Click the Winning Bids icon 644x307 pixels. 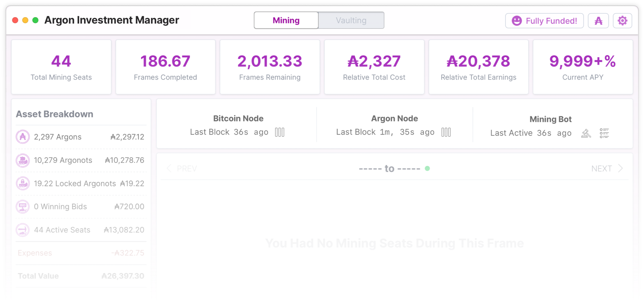(23, 206)
